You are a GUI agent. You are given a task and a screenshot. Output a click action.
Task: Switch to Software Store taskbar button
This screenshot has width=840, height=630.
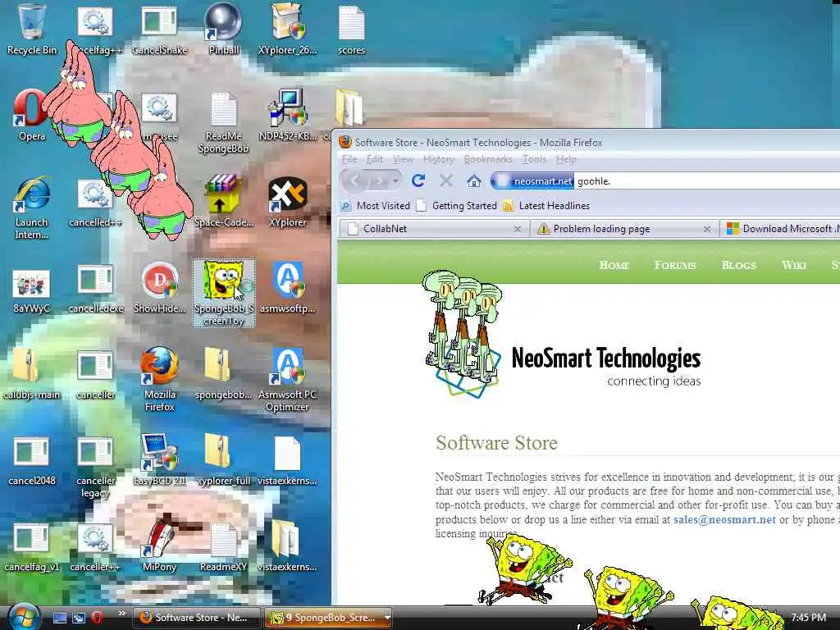(x=195, y=618)
